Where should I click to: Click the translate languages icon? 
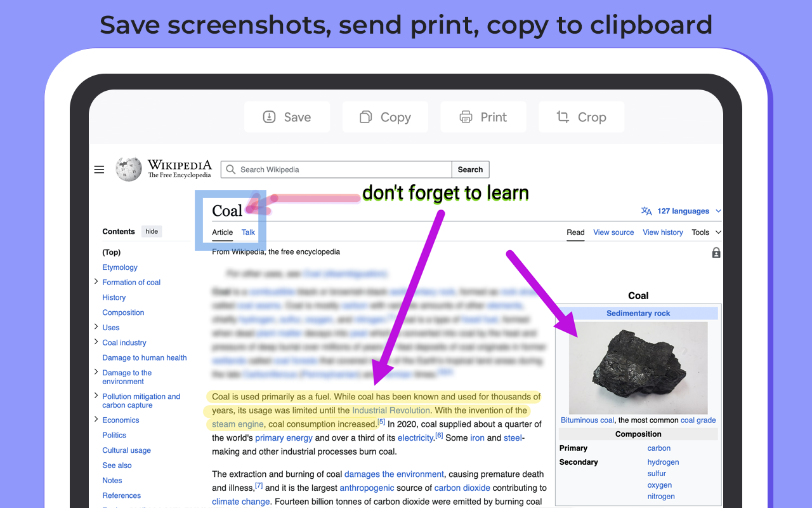coord(646,211)
